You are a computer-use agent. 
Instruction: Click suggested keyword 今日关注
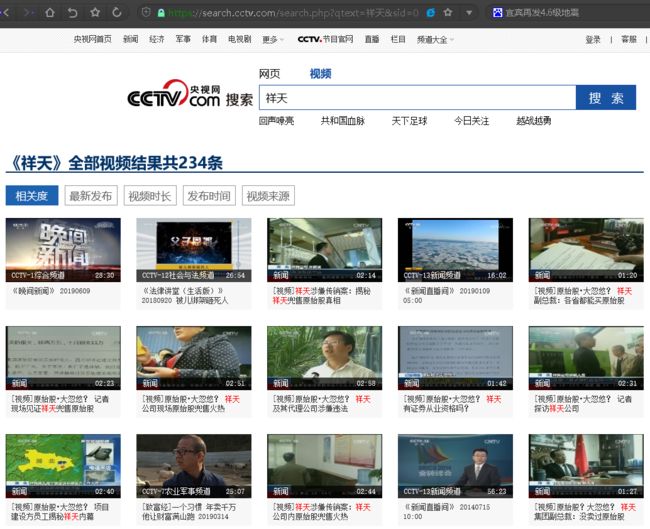coord(471,121)
